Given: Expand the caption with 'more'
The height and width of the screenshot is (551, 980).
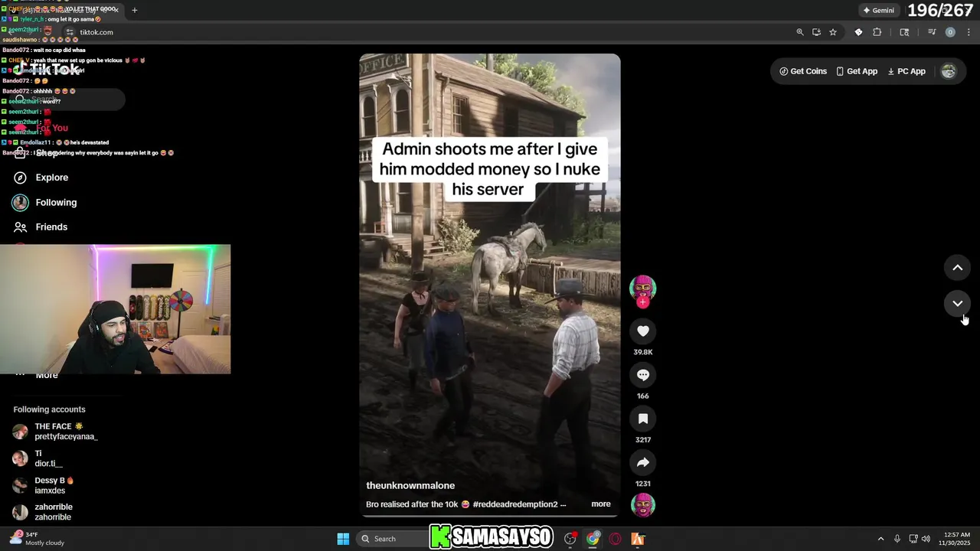Looking at the screenshot, I should pyautogui.click(x=601, y=504).
